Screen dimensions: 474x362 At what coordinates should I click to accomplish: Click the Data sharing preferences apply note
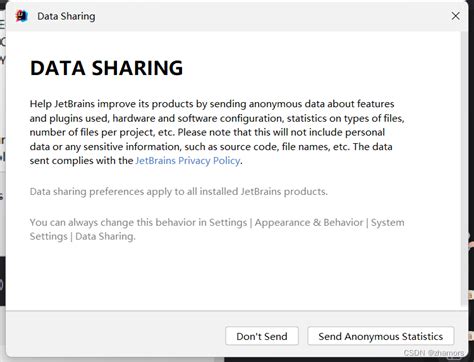179,192
